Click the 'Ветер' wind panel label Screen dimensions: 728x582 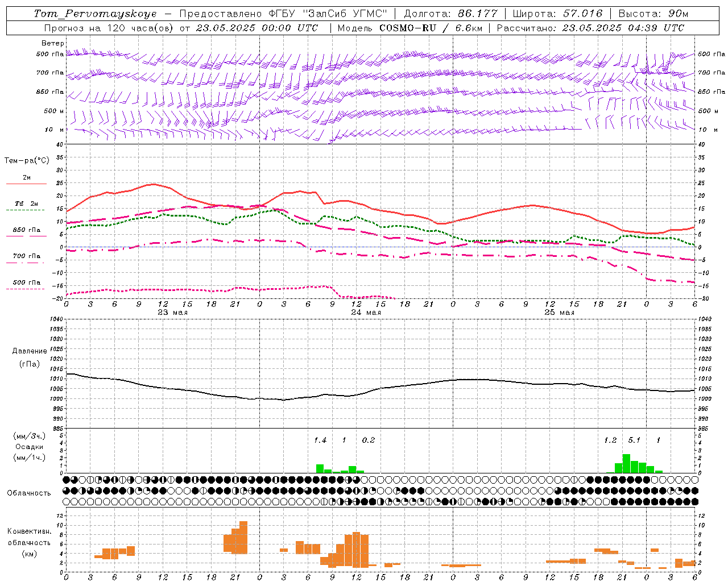53,43
